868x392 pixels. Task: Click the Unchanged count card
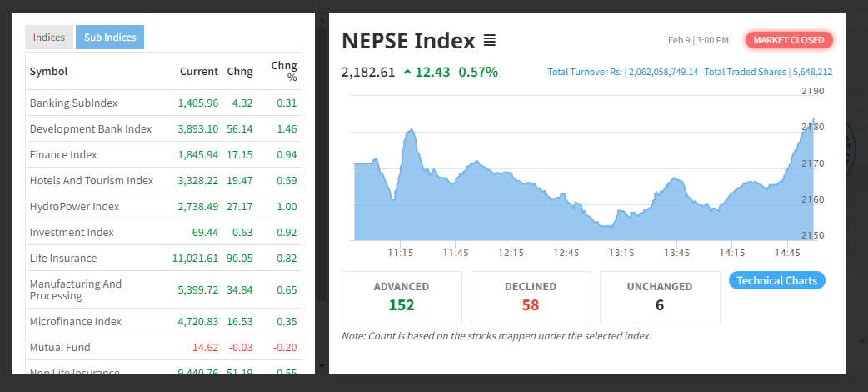(660, 297)
